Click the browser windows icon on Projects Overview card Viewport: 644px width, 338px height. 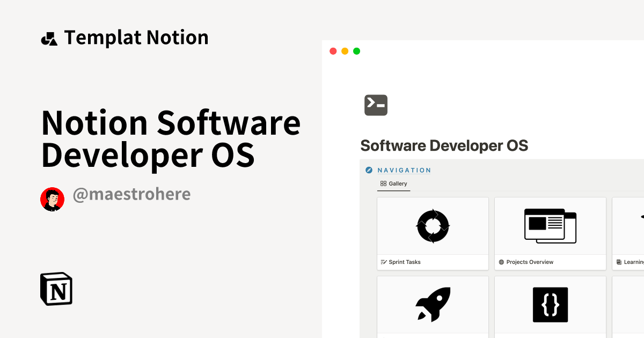tap(550, 226)
